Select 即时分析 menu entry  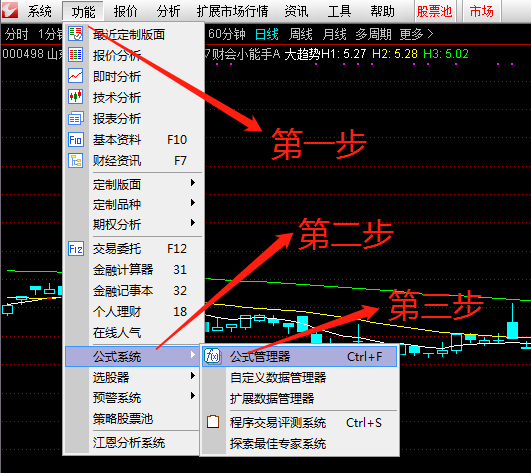[134, 76]
